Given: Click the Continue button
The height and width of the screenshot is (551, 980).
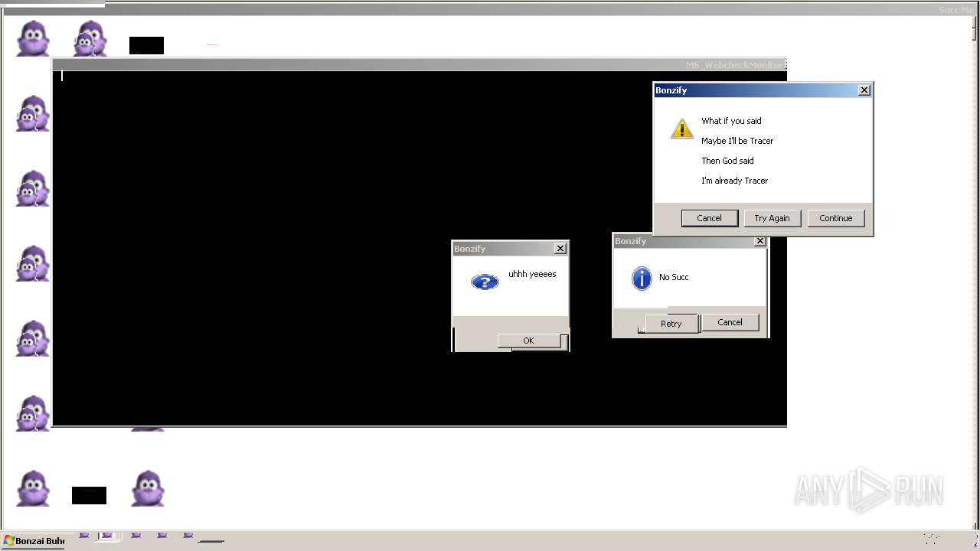Looking at the screenshot, I should tap(836, 218).
